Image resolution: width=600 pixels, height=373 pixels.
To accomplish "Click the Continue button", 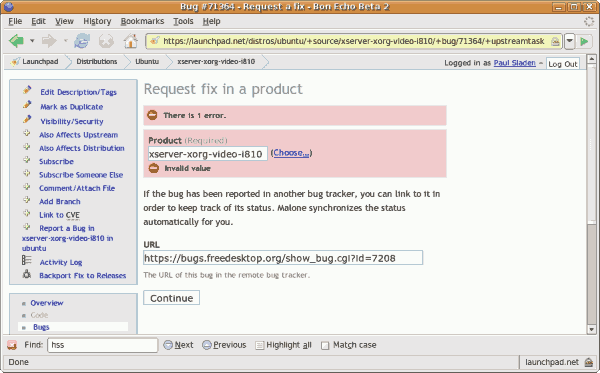I will 171,298.
